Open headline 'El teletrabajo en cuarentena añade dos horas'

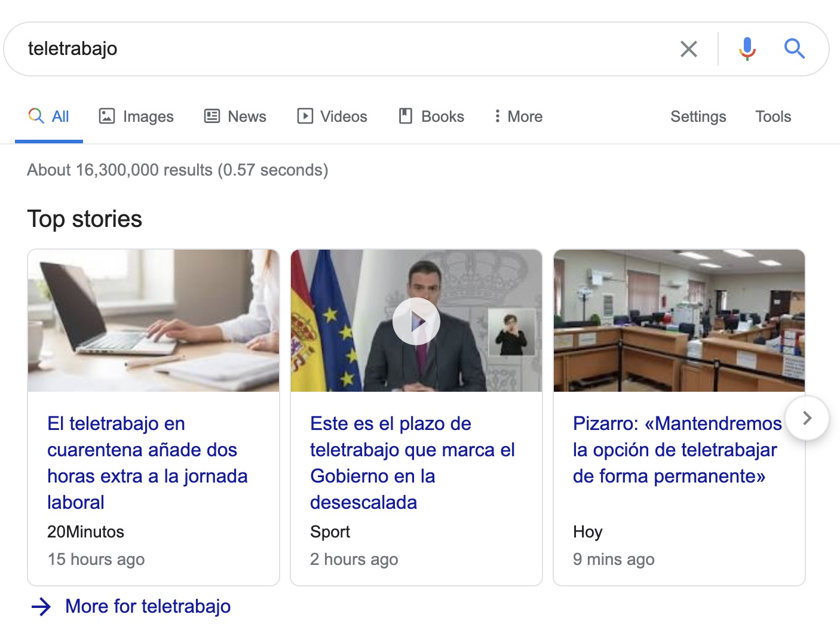(x=148, y=463)
